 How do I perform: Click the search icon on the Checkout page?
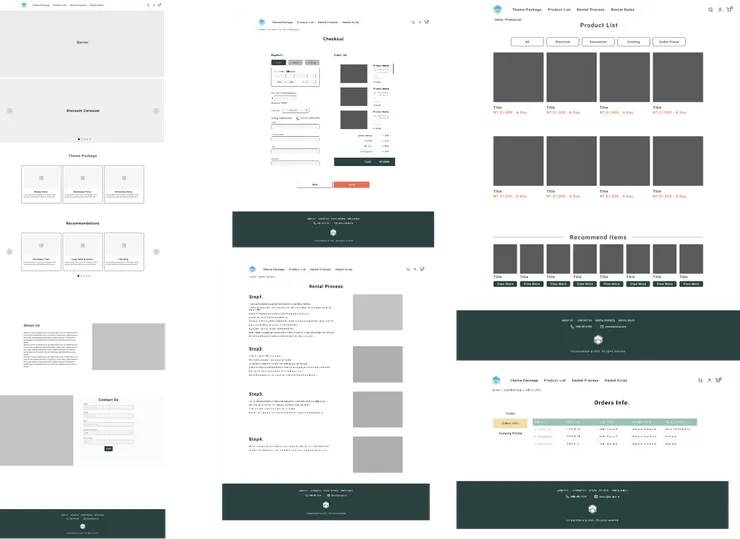[x=413, y=22]
